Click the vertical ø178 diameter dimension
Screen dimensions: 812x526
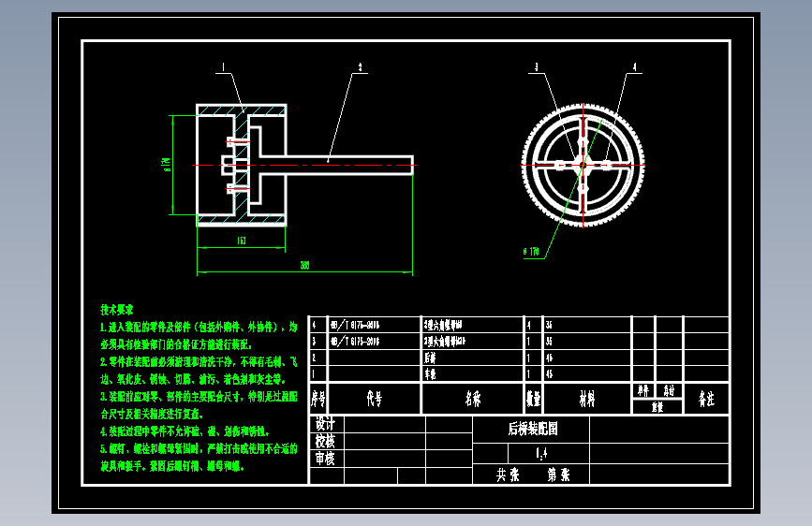click(167, 165)
